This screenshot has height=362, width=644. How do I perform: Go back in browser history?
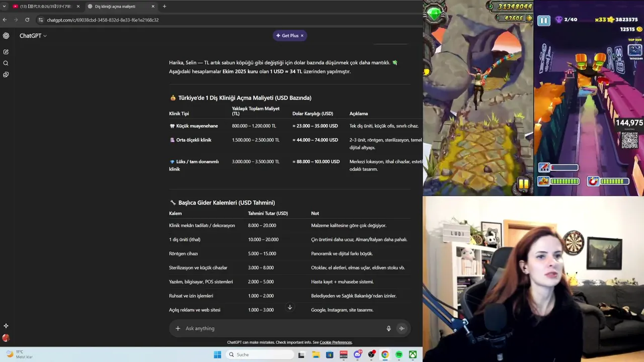point(5,20)
